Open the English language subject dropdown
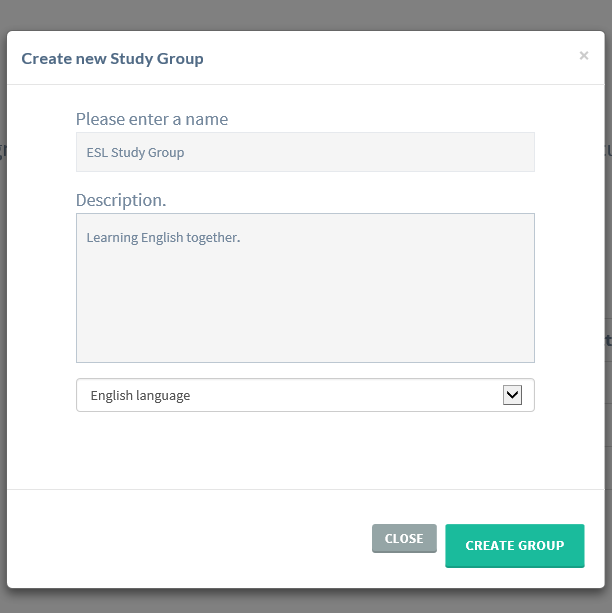 tap(290, 395)
